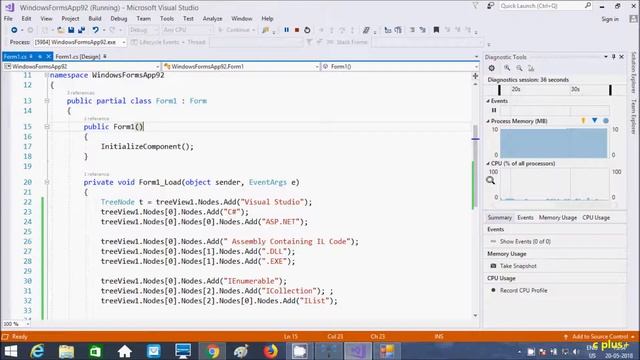Collapse the class Form1 code block
The image size is (640, 360).
(x=47, y=101)
